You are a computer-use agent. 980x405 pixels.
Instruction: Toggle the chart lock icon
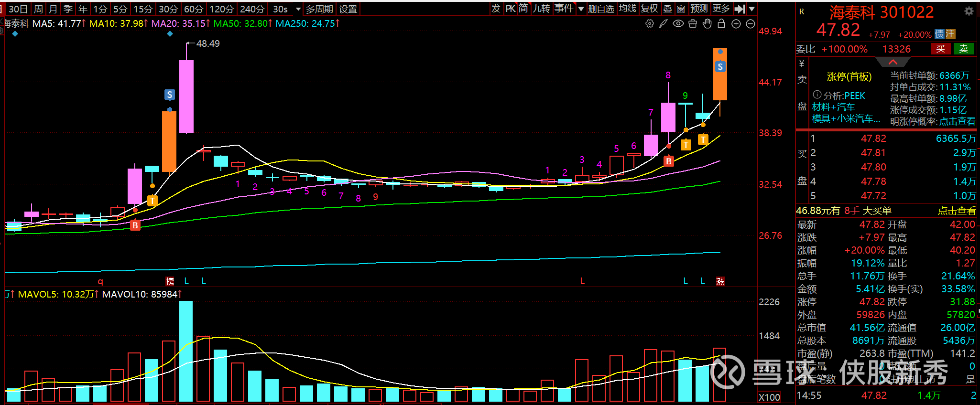721,23
